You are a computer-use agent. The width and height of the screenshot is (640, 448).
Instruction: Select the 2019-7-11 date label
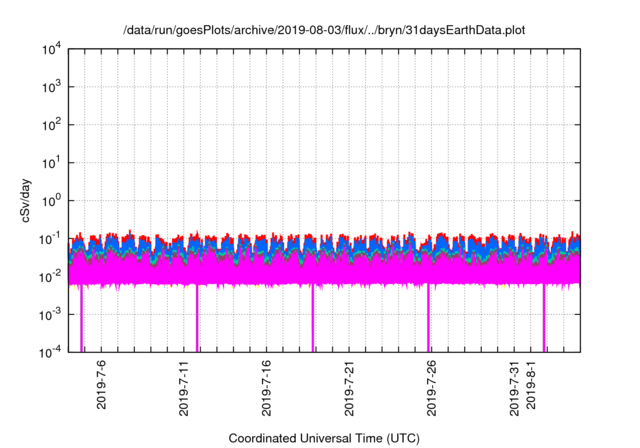pos(184,388)
